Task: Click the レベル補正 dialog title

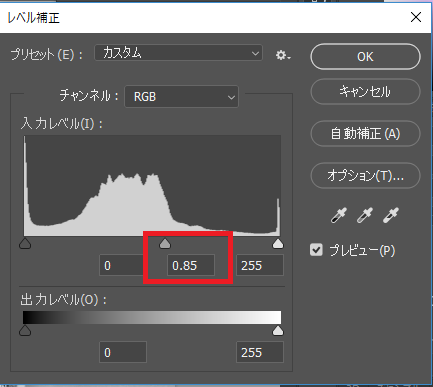Action: click(33, 17)
